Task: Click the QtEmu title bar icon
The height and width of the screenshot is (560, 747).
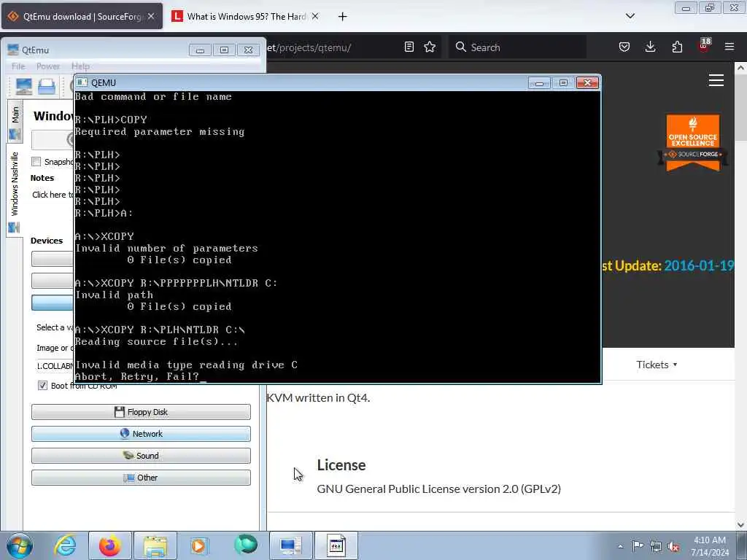Action: [x=13, y=50]
